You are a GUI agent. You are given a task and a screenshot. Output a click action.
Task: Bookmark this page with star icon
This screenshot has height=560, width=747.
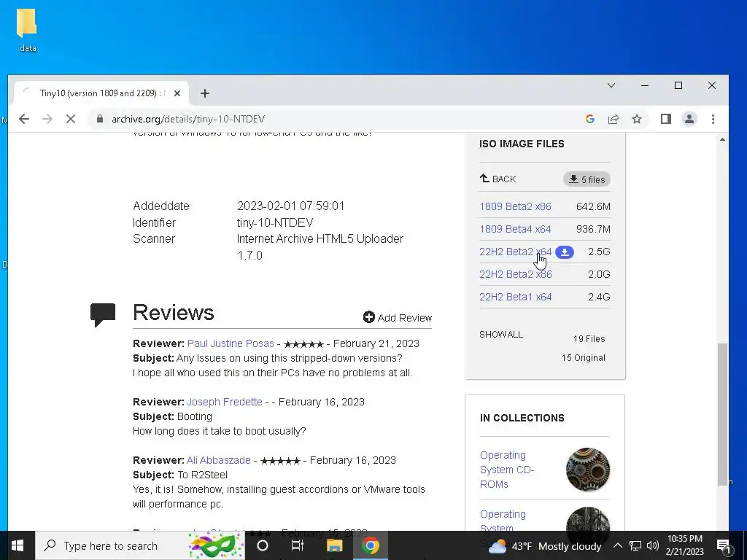[x=637, y=119]
